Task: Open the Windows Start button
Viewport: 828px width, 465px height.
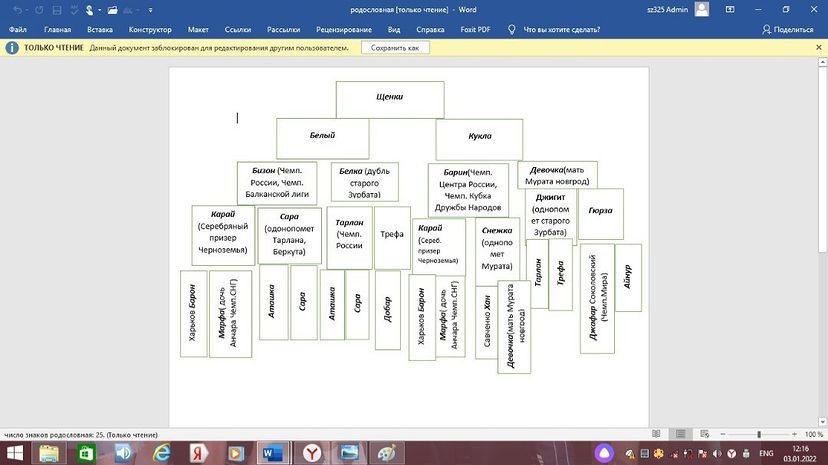Action: pyautogui.click(x=14, y=453)
